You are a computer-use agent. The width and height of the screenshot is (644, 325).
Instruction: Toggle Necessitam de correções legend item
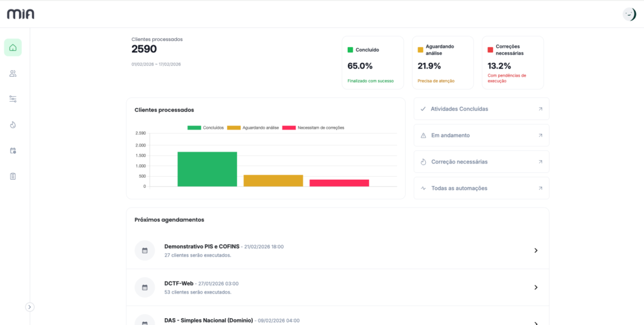(x=313, y=128)
